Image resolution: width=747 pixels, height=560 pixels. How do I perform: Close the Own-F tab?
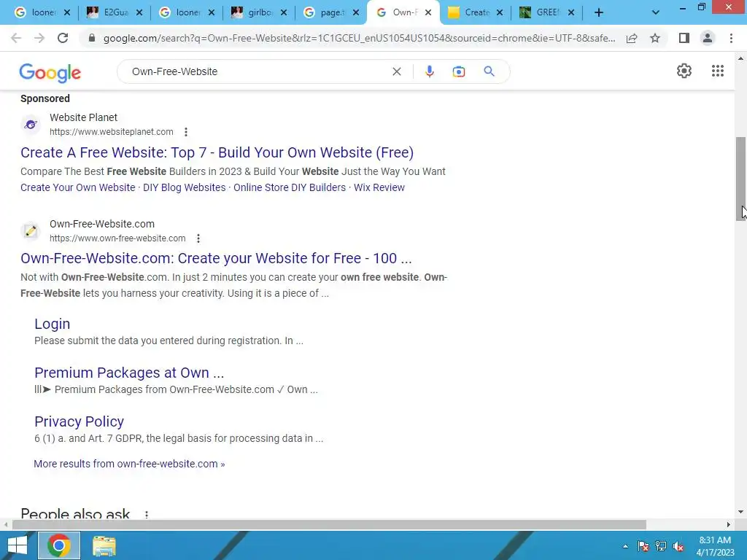point(427,13)
